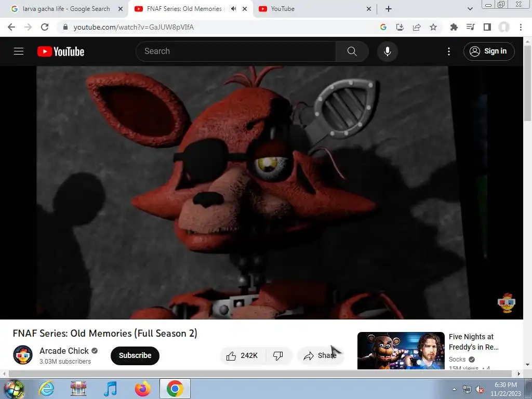Viewport: 532px width, 399px height.
Task: Open Arcade Chick channel name link
Action: pos(64,351)
